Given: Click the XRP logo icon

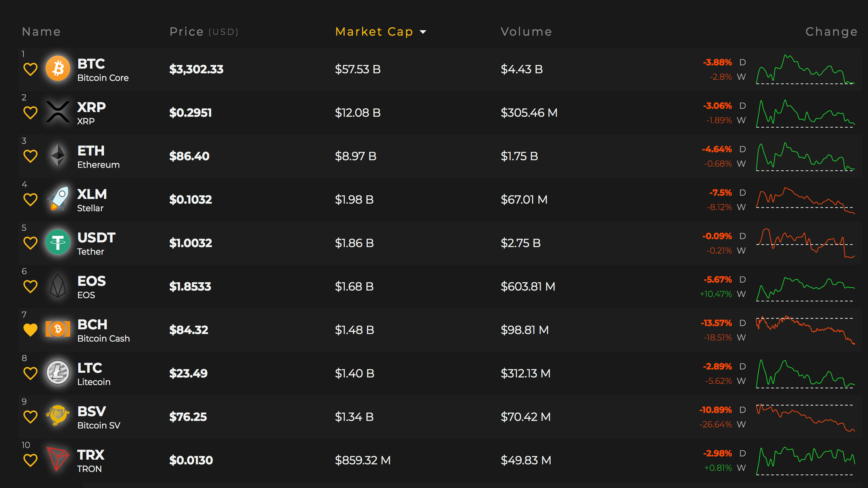Looking at the screenshot, I should coord(58,112).
